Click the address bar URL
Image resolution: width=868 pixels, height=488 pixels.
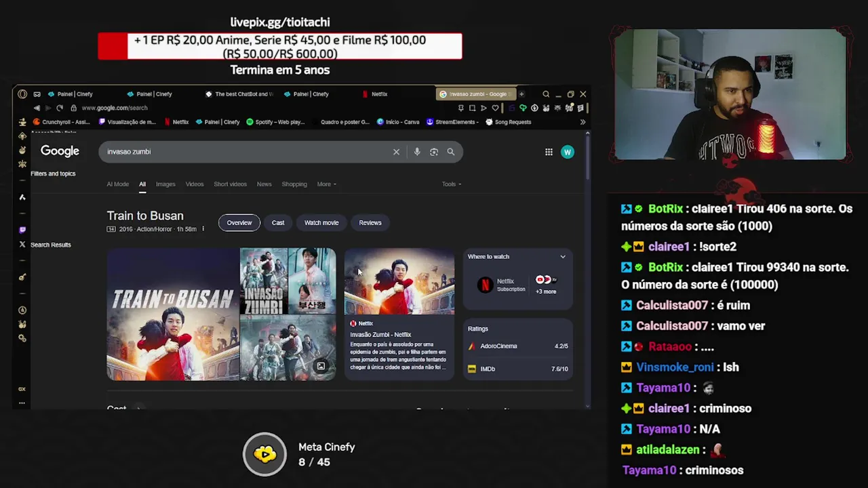click(115, 108)
